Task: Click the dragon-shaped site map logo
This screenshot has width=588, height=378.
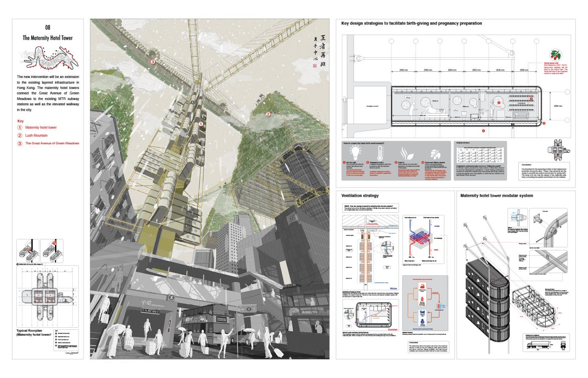Action: (47, 58)
